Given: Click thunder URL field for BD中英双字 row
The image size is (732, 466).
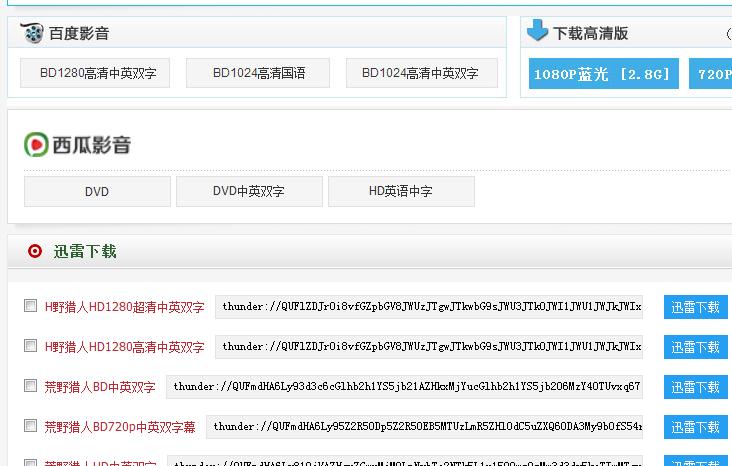Looking at the screenshot, I should click(404, 387).
